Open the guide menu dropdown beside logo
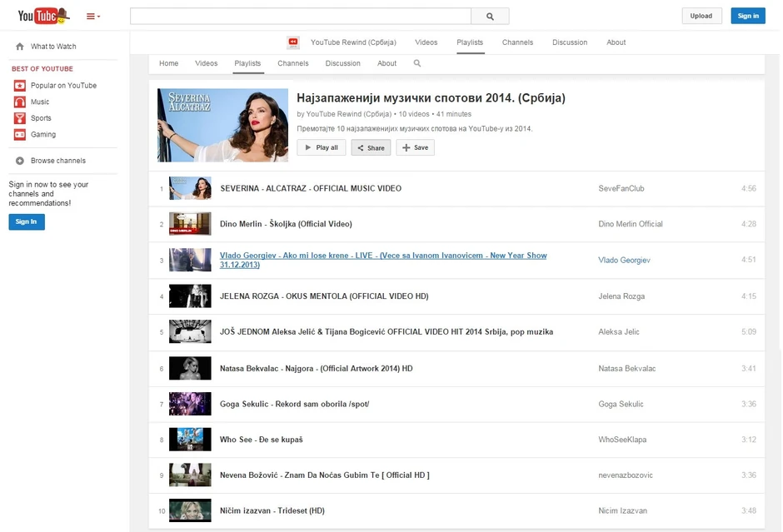Image resolution: width=783 pixels, height=532 pixels. pyautogui.click(x=93, y=17)
